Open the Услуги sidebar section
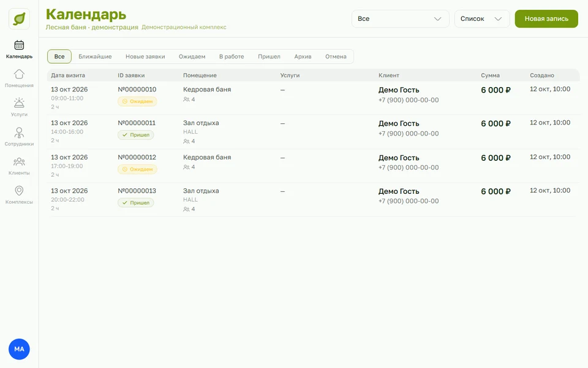The height and width of the screenshot is (368, 588). click(x=19, y=107)
